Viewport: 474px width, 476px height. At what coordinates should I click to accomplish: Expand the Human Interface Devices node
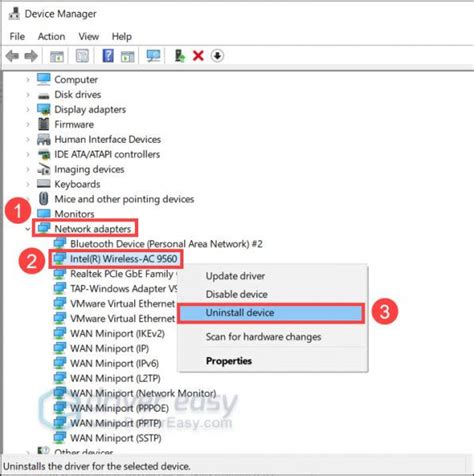[x=28, y=139]
